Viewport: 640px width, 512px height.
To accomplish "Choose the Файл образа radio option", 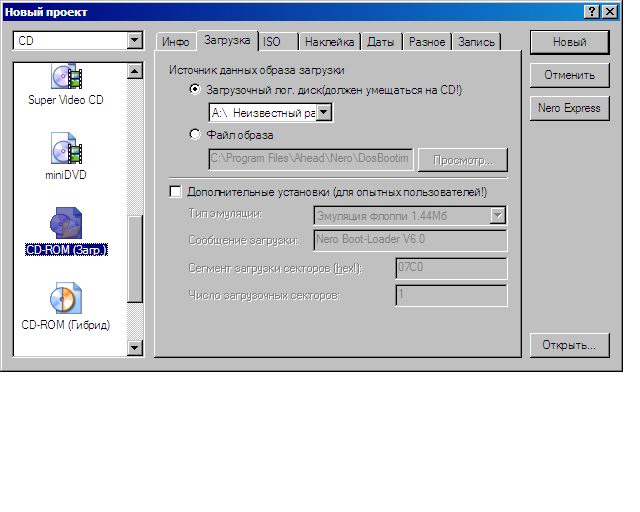I will point(195,135).
